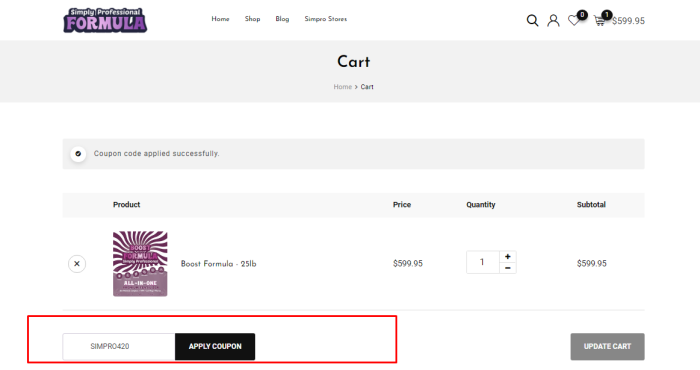Open the search magnifier icon
The image size is (700, 370).
(x=532, y=21)
